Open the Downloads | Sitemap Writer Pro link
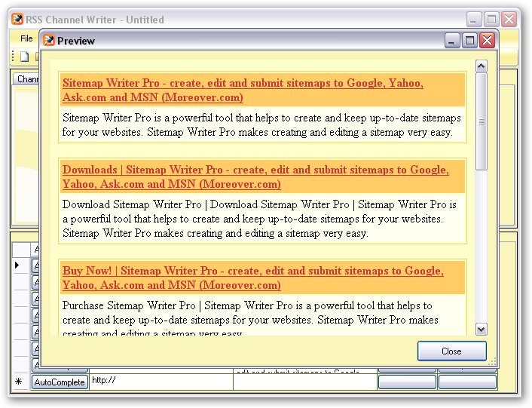 tap(255, 176)
